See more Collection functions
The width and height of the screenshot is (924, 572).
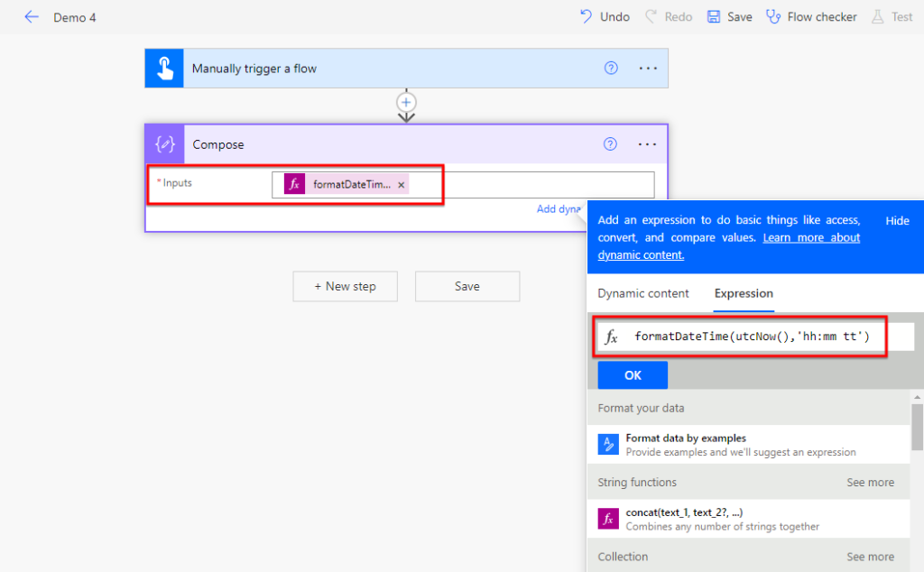[x=871, y=557]
